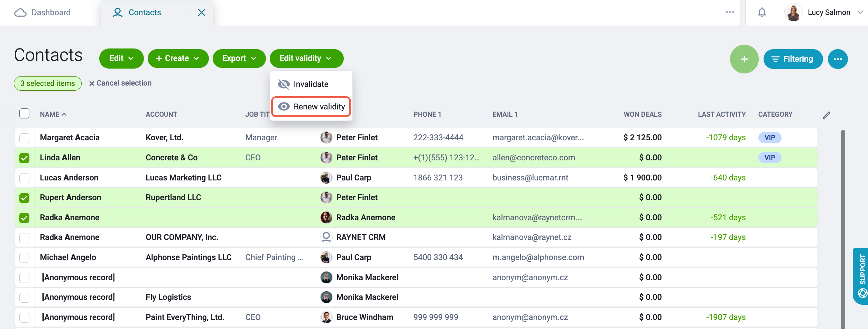Select Invalidate in the dropdown menu
Image resolution: width=868 pixels, height=329 pixels.
(311, 84)
